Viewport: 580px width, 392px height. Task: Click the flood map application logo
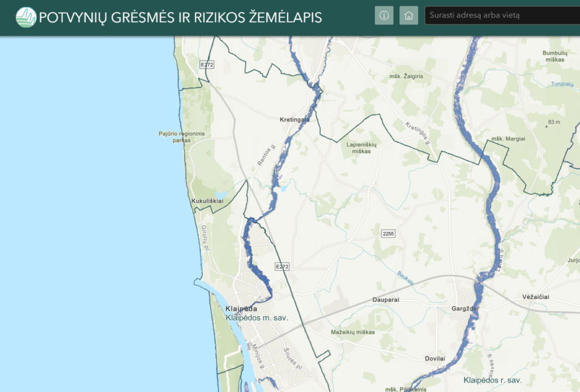(25, 17)
